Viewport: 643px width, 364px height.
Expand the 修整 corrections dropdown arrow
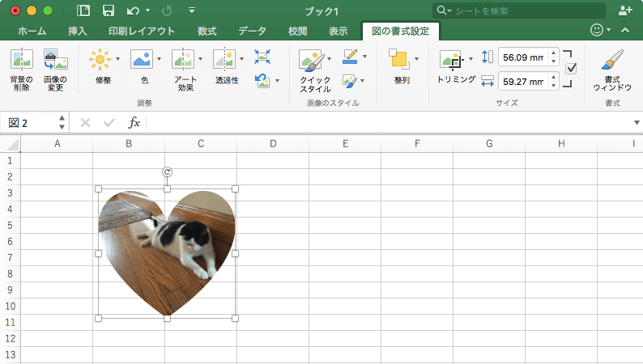(117, 59)
